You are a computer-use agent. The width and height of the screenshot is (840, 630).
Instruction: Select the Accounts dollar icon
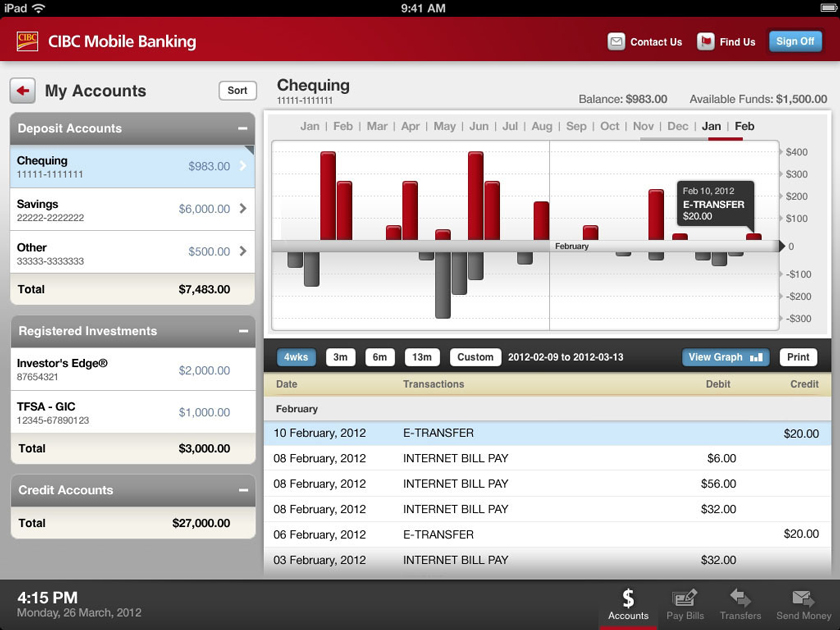(x=628, y=598)
